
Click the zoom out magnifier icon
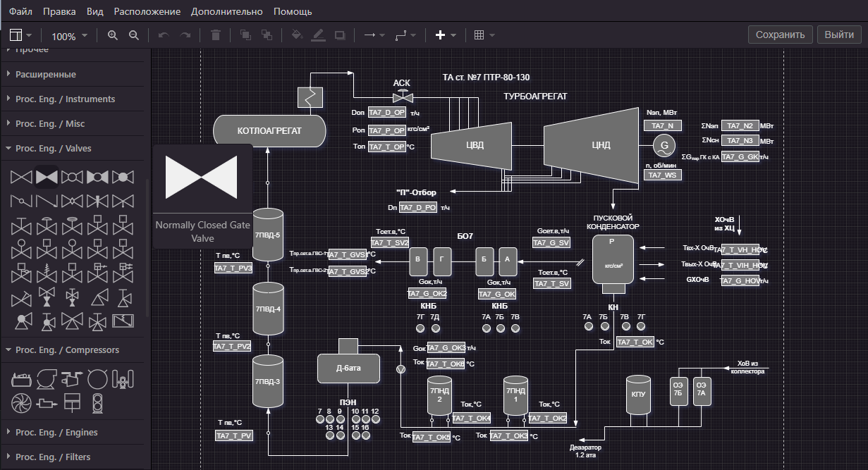click(x=134, y=35)
